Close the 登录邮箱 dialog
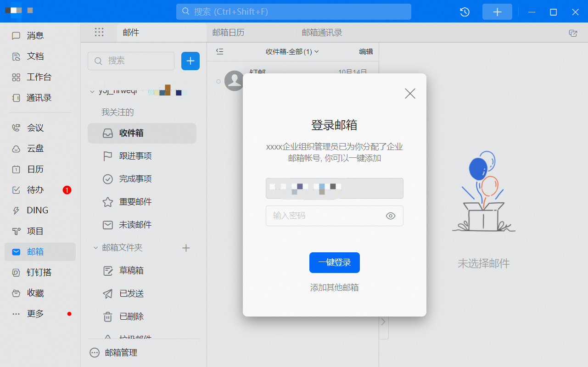Viewport: 588px width, 367px height. [409, 94]
